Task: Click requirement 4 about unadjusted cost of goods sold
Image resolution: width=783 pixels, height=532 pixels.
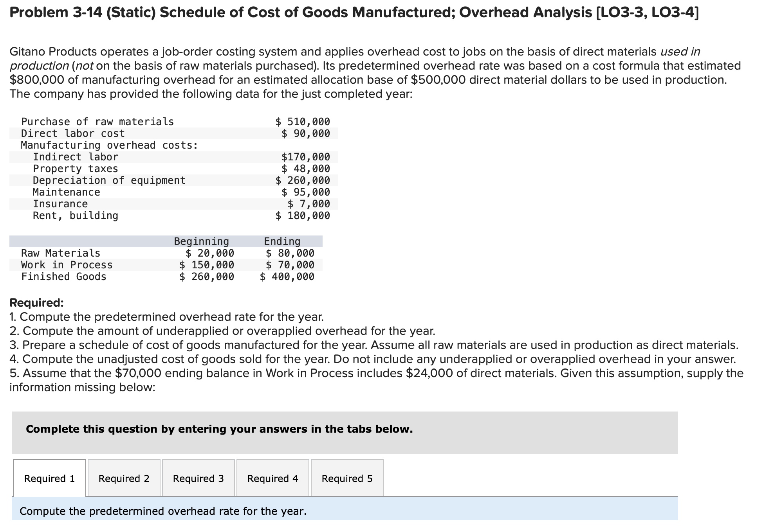Action: [x=373, y=359]
